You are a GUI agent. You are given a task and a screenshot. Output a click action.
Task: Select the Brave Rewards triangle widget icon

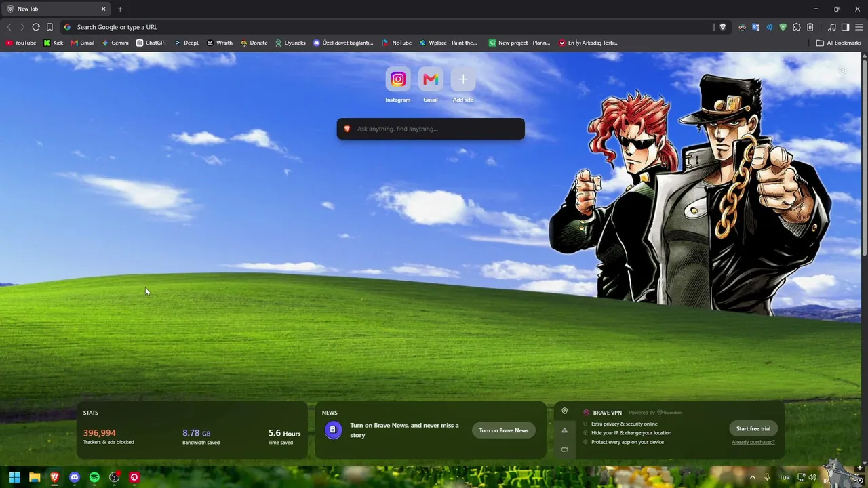564,430
